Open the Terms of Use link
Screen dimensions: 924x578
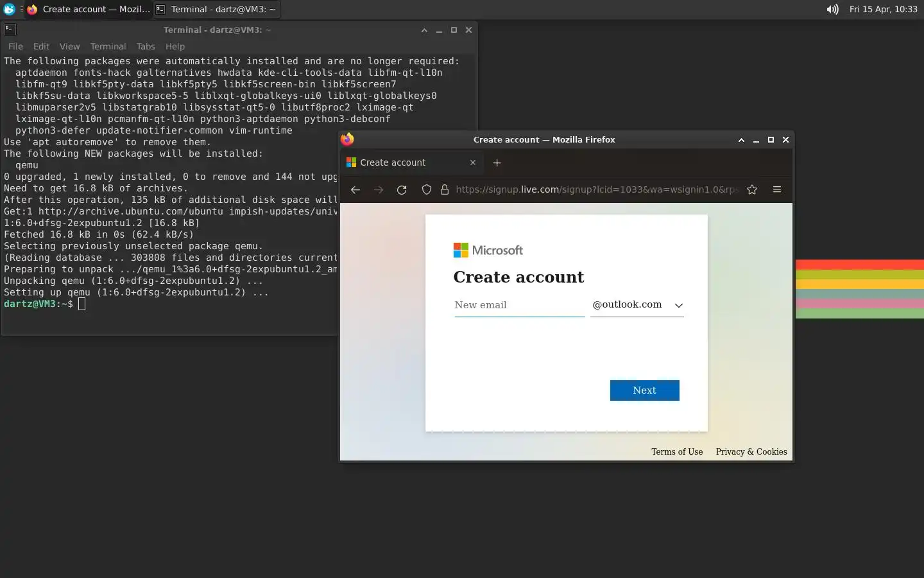coord(677,451)
